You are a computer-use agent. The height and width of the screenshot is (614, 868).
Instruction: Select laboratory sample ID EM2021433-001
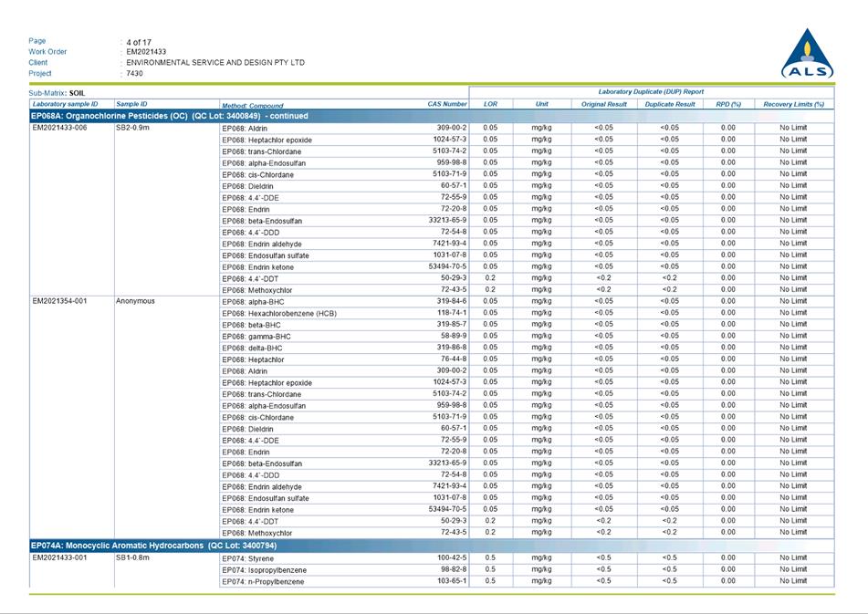click(x=60, y=558)
